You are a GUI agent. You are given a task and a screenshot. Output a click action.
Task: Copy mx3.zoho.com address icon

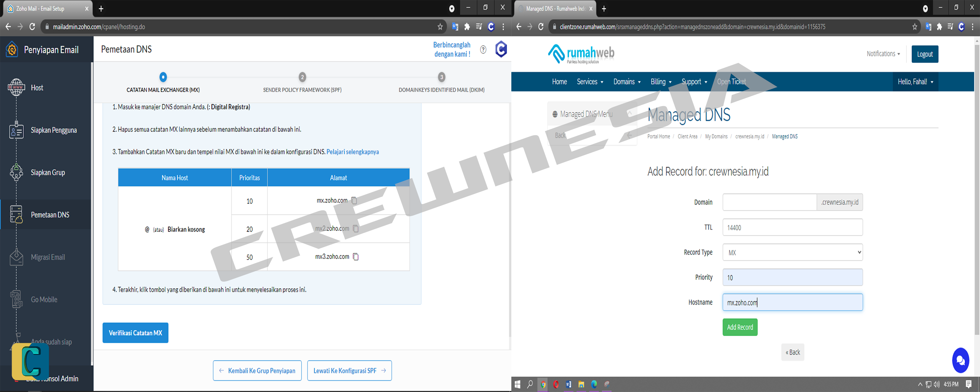355,257
